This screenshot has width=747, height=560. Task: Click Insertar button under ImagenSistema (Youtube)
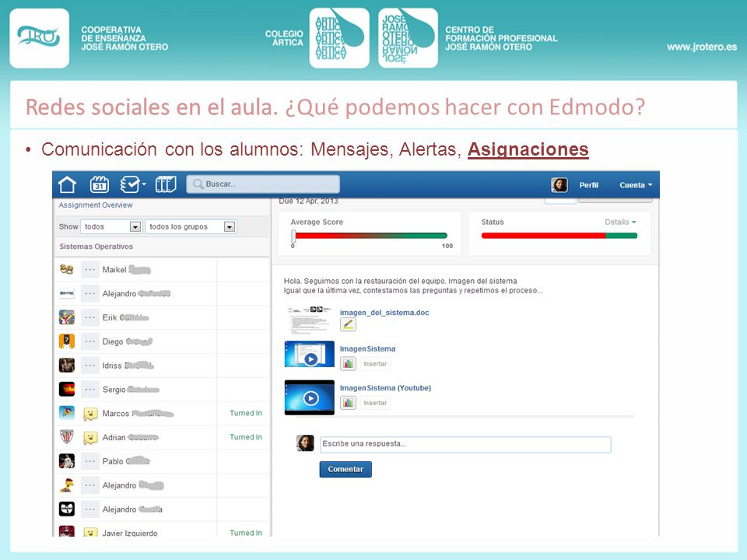point(375,403)
